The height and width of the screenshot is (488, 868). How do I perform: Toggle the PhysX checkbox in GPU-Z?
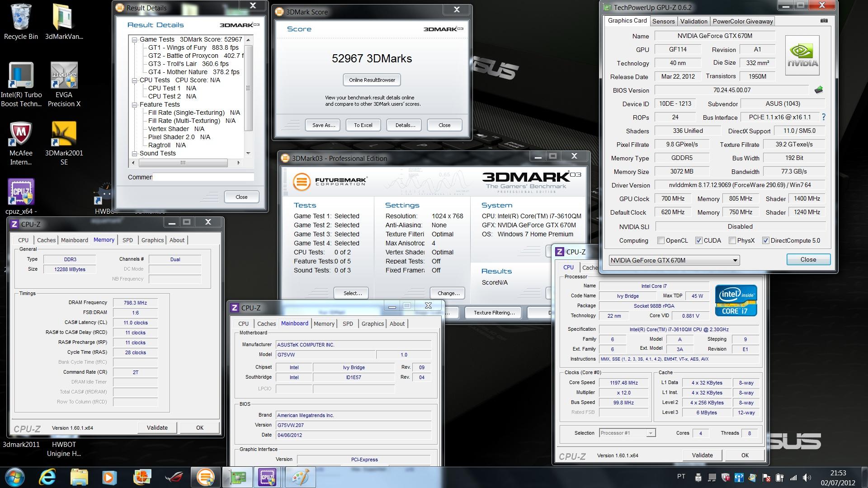732,241
